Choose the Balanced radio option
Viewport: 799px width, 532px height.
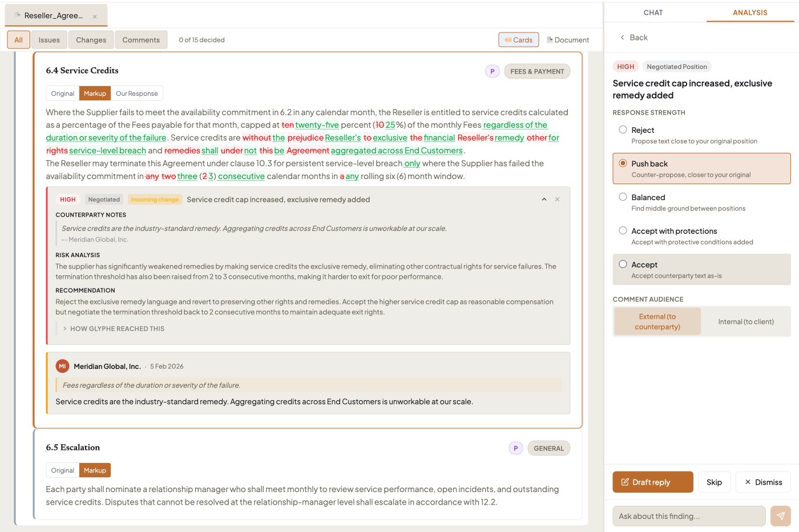click(623, 197)
